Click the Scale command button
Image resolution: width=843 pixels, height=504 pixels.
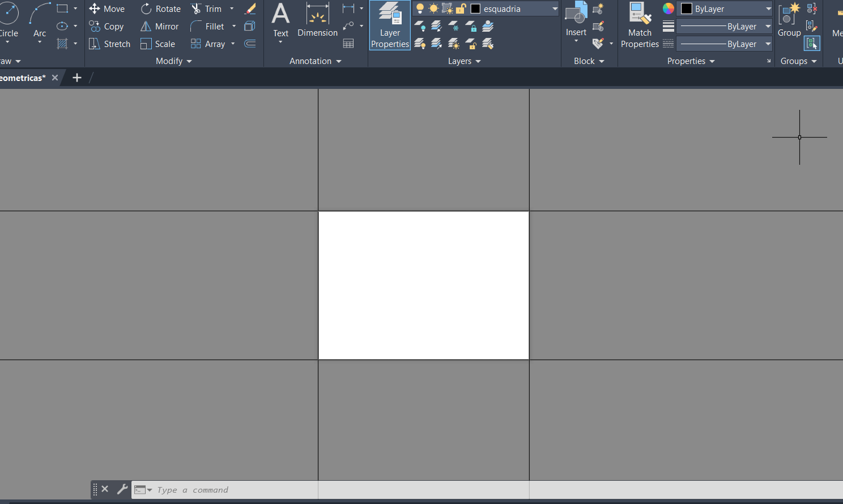click(x=158, y=44)
